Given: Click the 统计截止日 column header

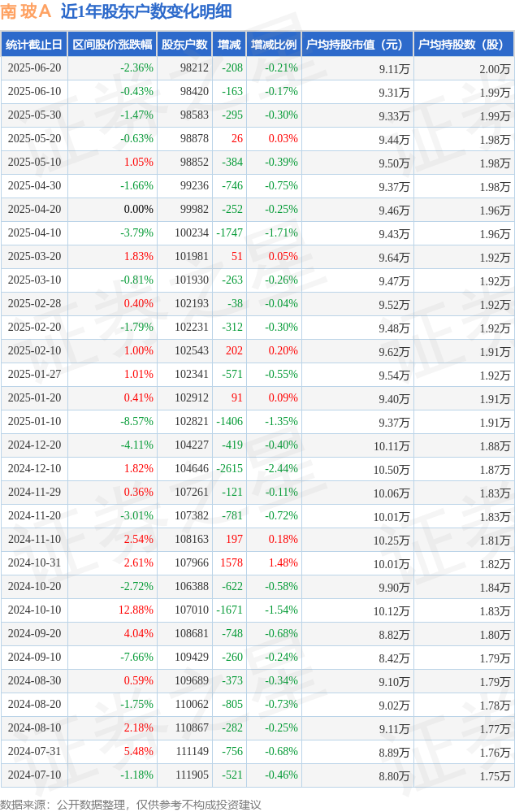Looking at the screenshot, I should (x=34, y=45).
